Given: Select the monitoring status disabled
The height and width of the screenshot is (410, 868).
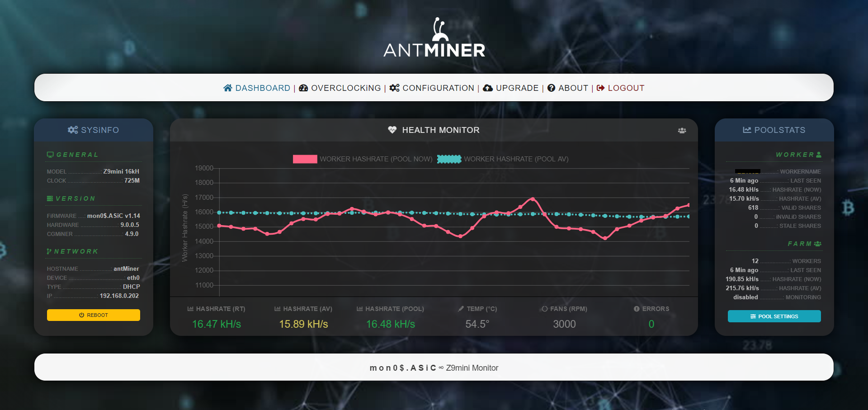Looking at the screenshot, I should coord(745,297).
